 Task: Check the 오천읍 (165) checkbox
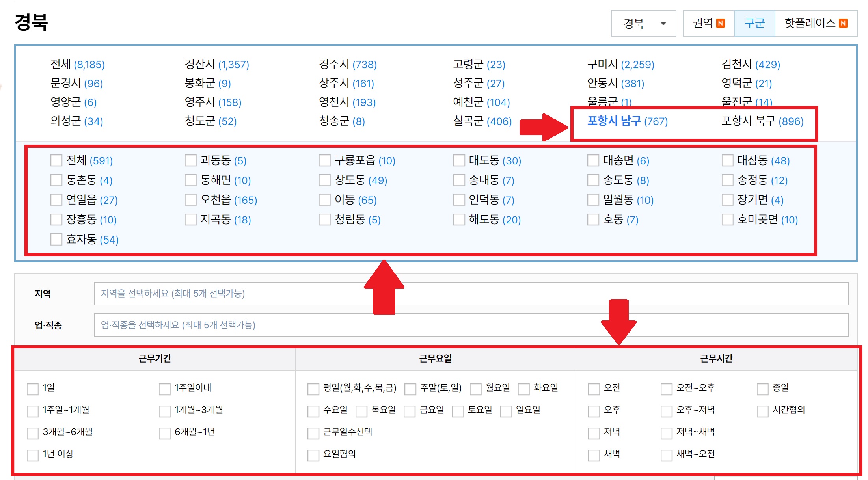point(191,200)
